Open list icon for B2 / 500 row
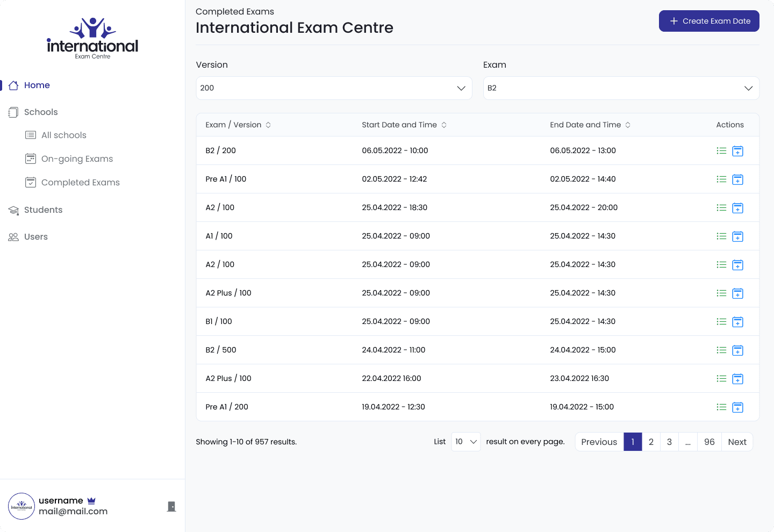Screen dimensions: 774x532 (x=721, y=350)
